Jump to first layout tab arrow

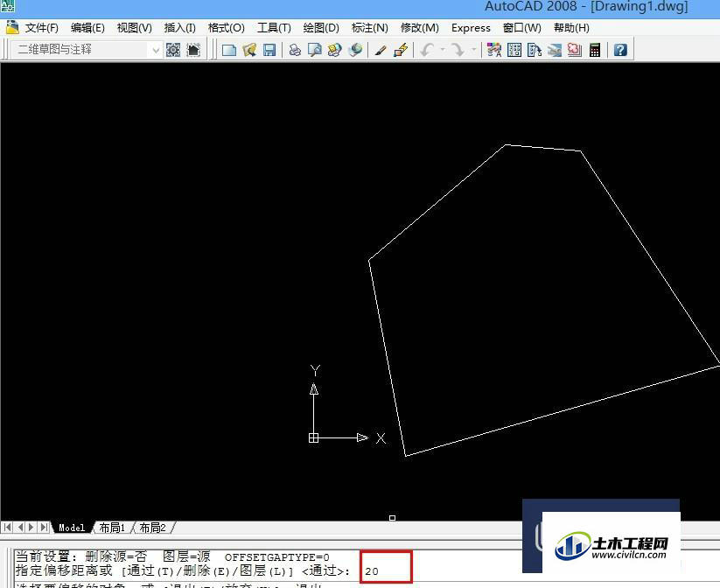coord(7,528)
